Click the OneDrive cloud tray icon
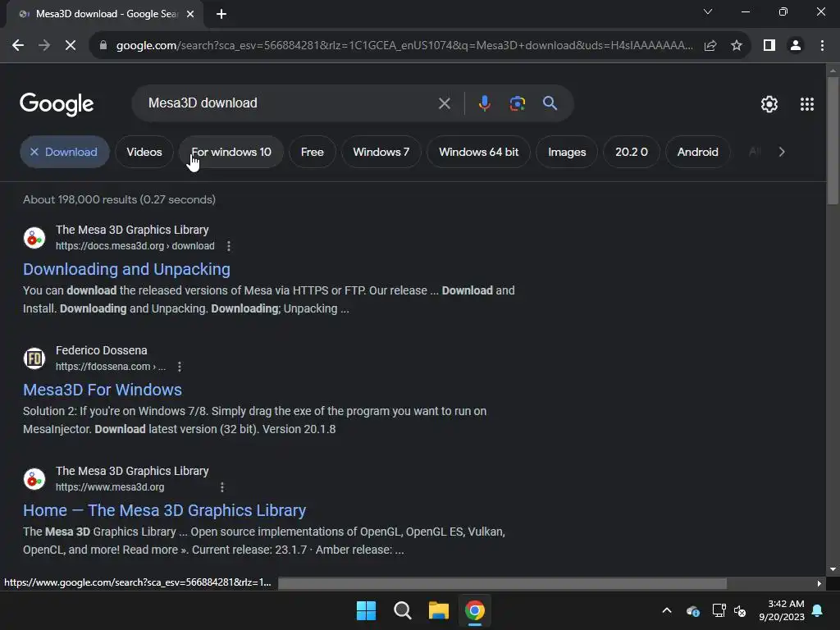840x630 pixels. click(692, 610)
